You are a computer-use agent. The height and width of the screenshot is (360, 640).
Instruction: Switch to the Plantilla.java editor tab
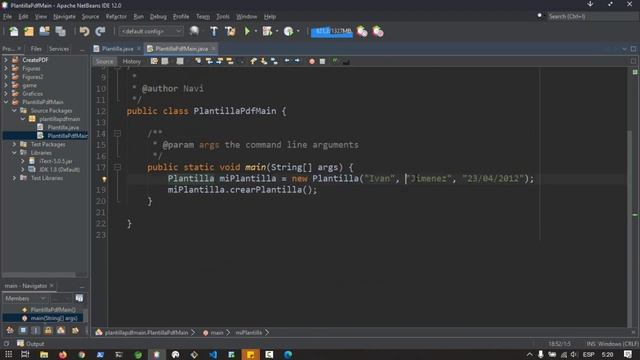click(118, 49)
